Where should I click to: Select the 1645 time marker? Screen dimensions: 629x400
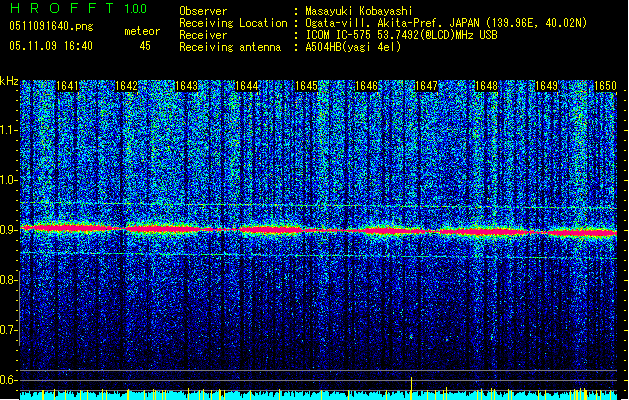[x=306, y=87]
